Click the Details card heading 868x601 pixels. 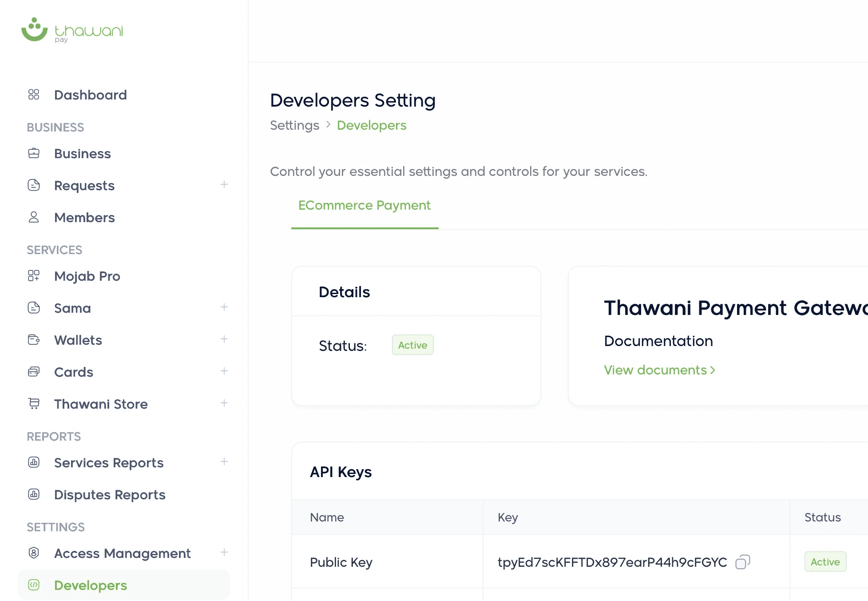344,292
